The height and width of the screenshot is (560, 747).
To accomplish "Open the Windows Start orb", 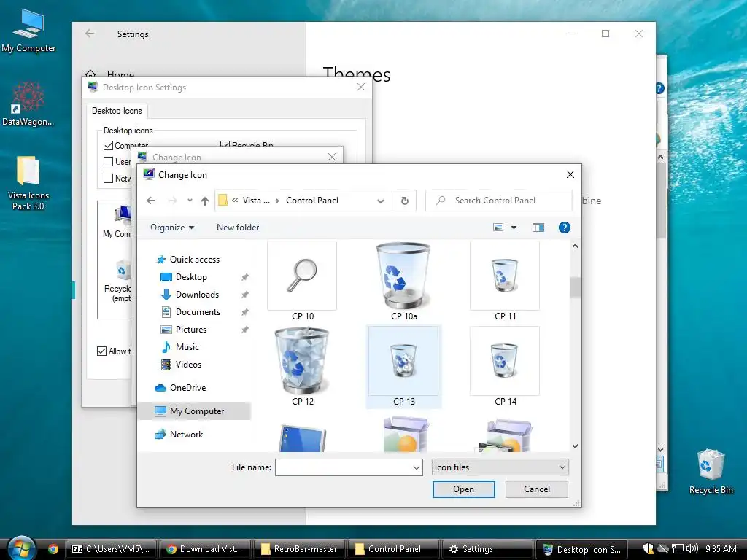I will pos(22,548).
